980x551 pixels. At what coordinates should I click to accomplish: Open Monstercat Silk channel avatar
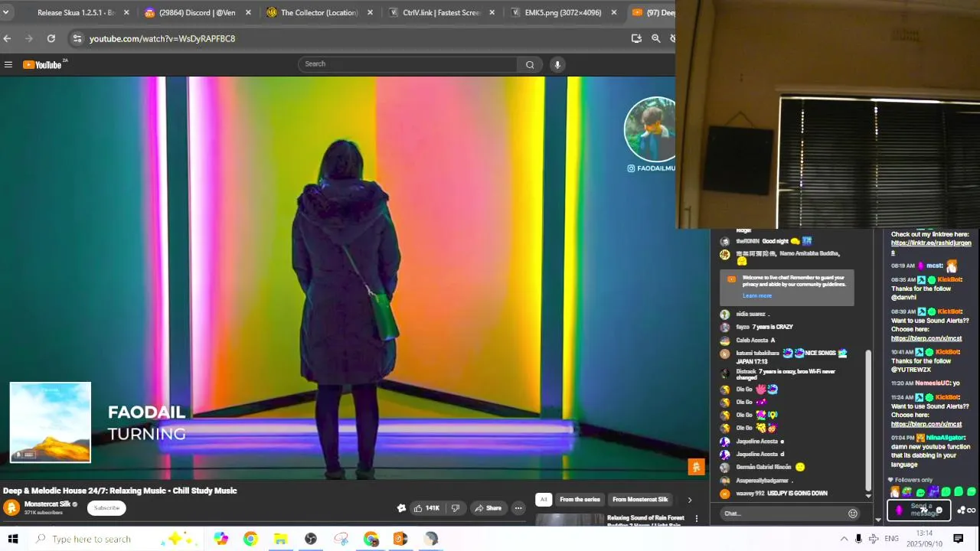click(11, 507)
